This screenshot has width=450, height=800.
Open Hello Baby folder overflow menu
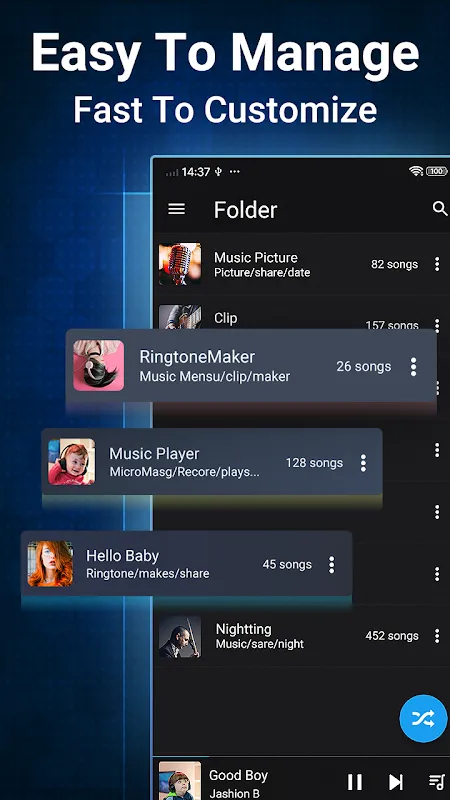point(332,565)
